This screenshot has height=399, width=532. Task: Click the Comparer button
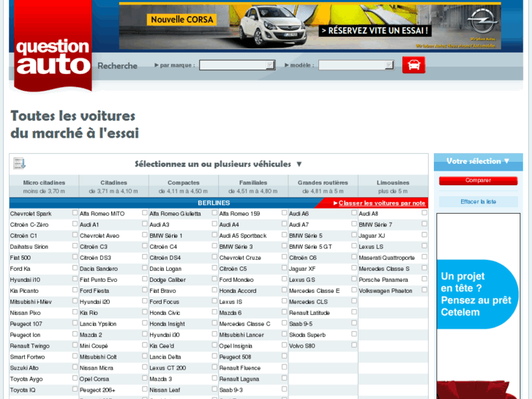tap(478, 181)
